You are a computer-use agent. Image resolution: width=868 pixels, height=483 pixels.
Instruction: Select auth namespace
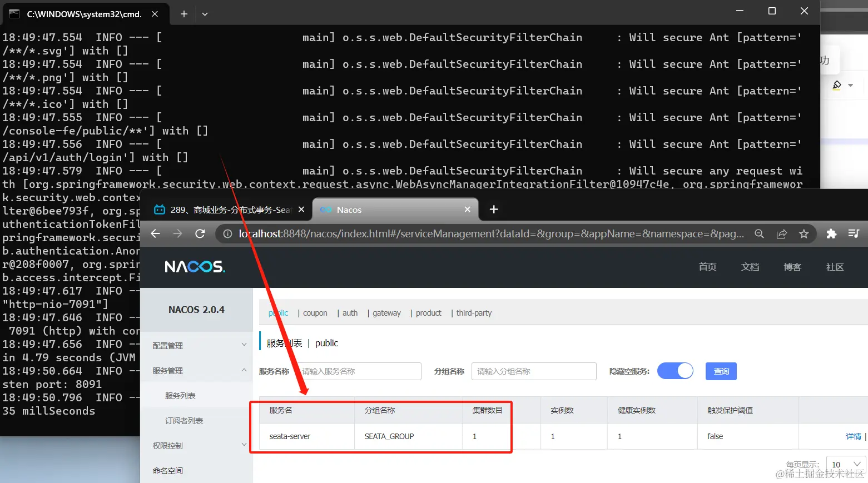(x=350, y=313)
